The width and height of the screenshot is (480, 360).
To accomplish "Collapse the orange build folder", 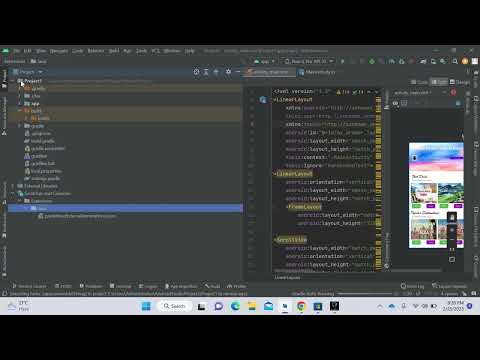I will click(20, 111).
